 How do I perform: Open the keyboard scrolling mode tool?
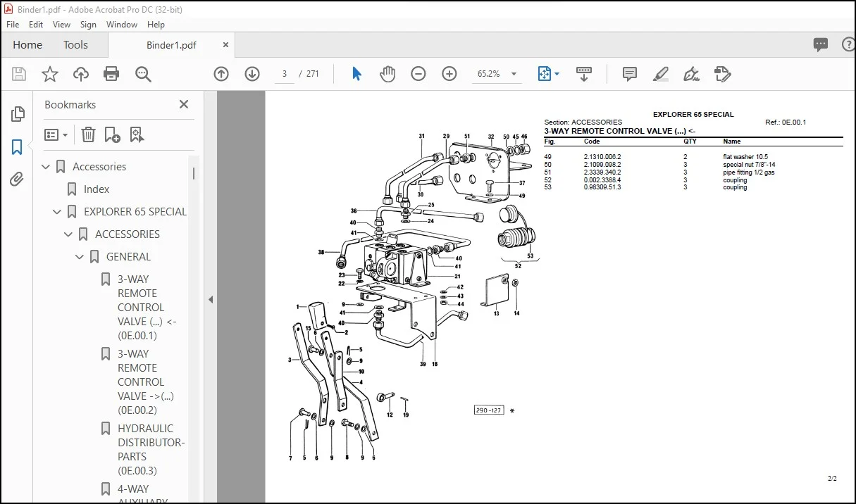tap(583, 74)
